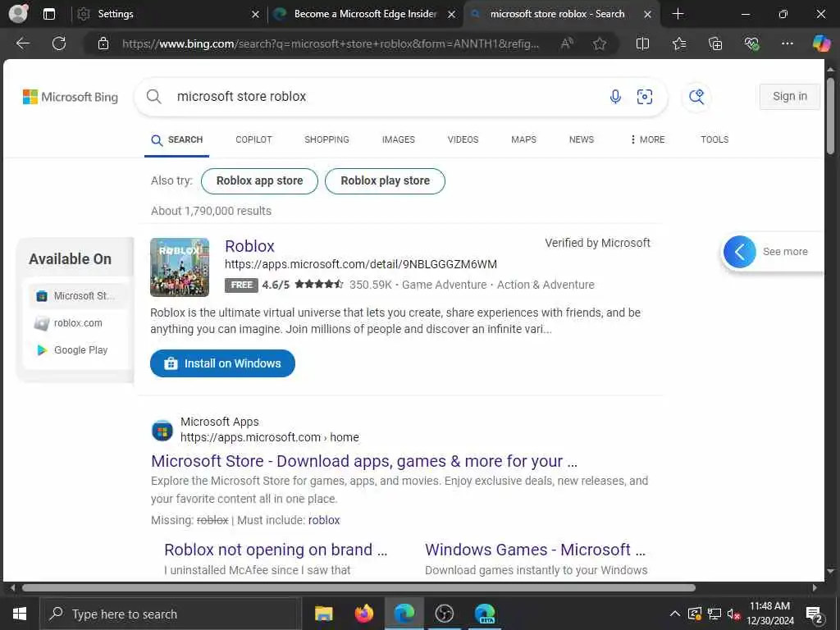840x630 pixels.
Task: Click the Windows taskbar search box
Action: (171, 614)
